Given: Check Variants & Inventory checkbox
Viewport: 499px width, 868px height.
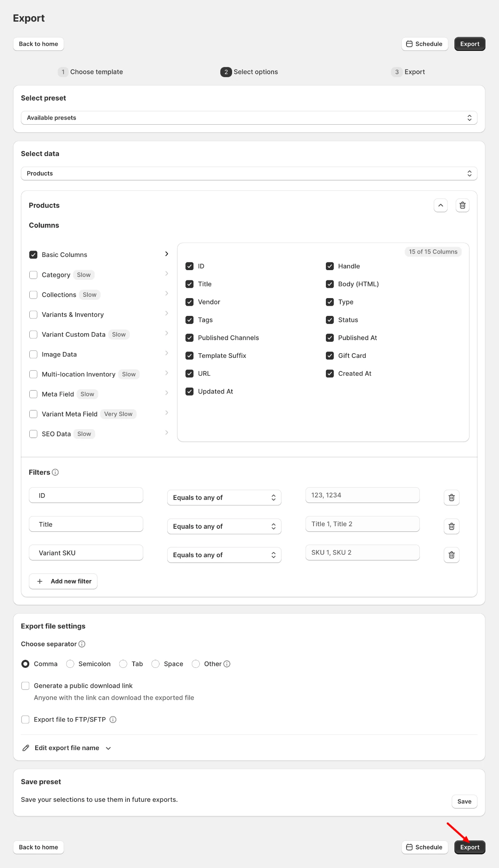Looking at the screenshot, I should click(x=33, y=315).
